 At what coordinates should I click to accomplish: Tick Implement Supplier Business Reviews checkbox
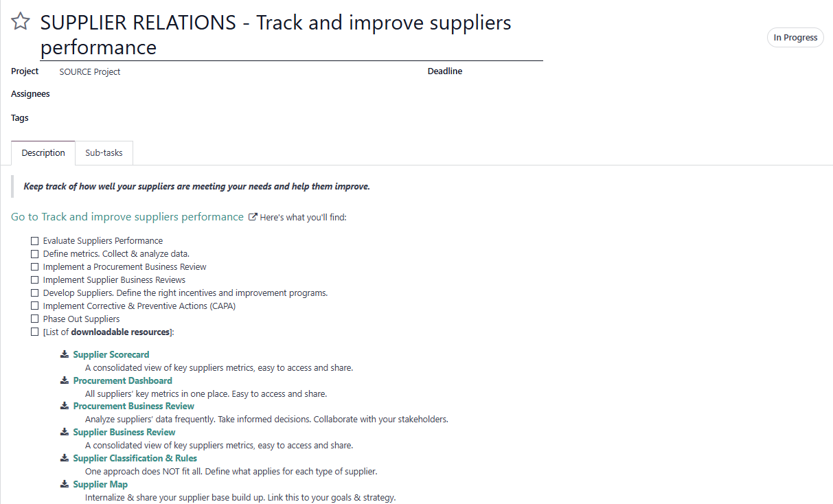[x=34, y=280]
